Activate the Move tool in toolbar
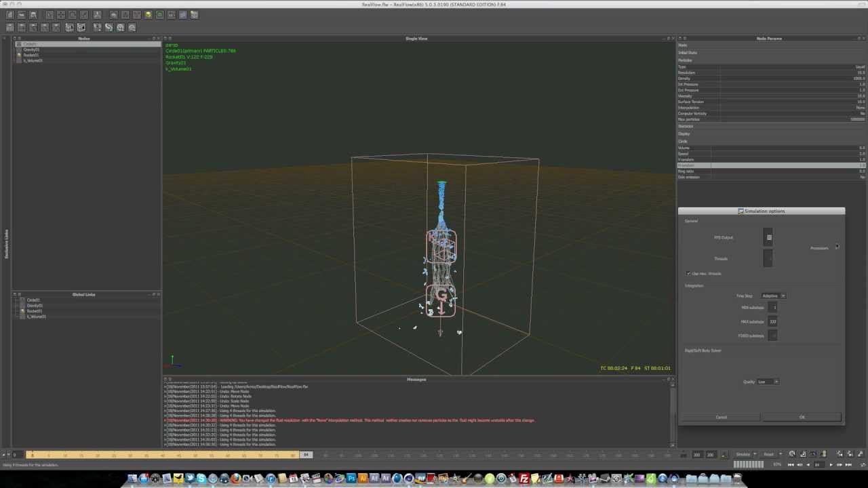868x488 pixels. tap(61, 15)
